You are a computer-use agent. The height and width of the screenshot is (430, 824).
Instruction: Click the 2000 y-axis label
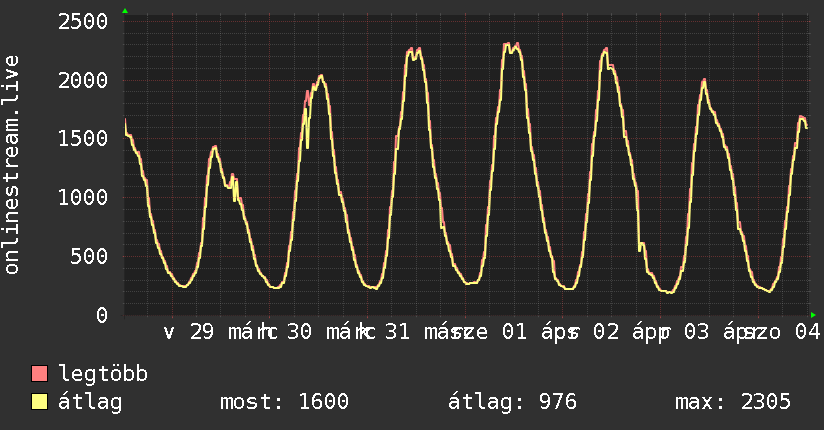tap(84, 81)
